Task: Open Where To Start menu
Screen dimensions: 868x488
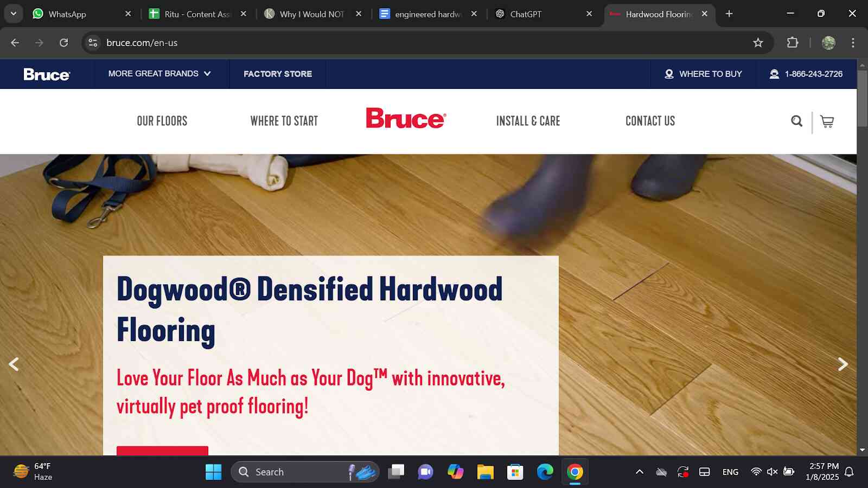Action: [284, 121]
